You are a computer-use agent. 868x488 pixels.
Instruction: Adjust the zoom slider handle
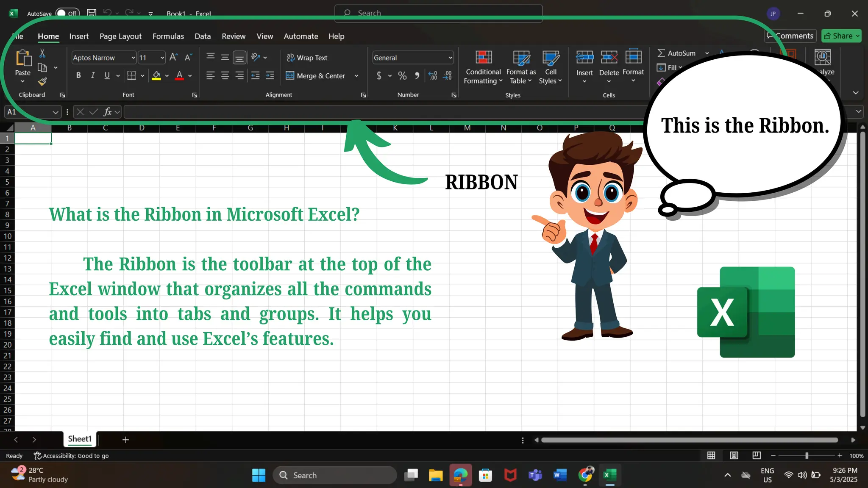click(807, 455)
